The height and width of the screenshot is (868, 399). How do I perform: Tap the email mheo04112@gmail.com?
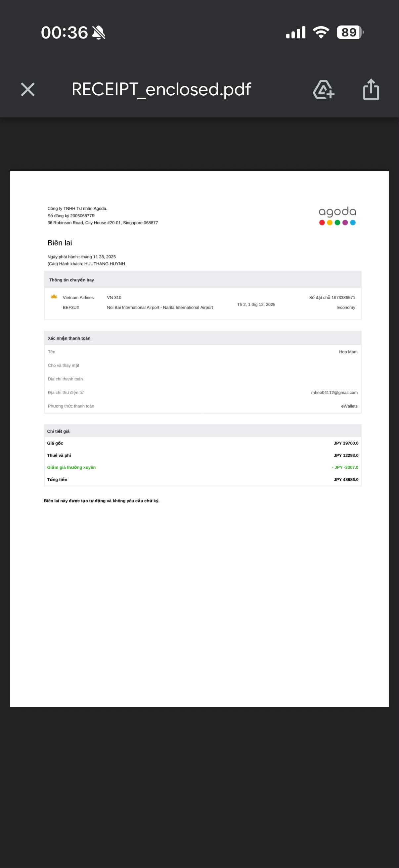coord(334,393)
